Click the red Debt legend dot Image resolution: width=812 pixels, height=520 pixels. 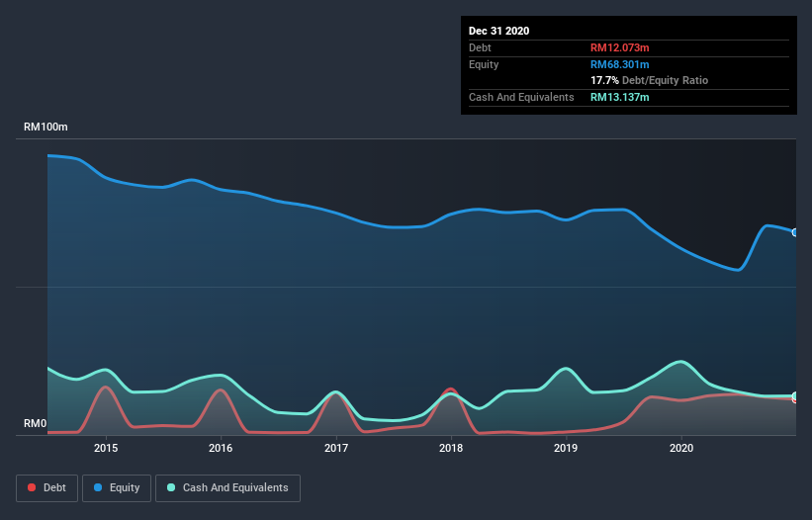32,487
